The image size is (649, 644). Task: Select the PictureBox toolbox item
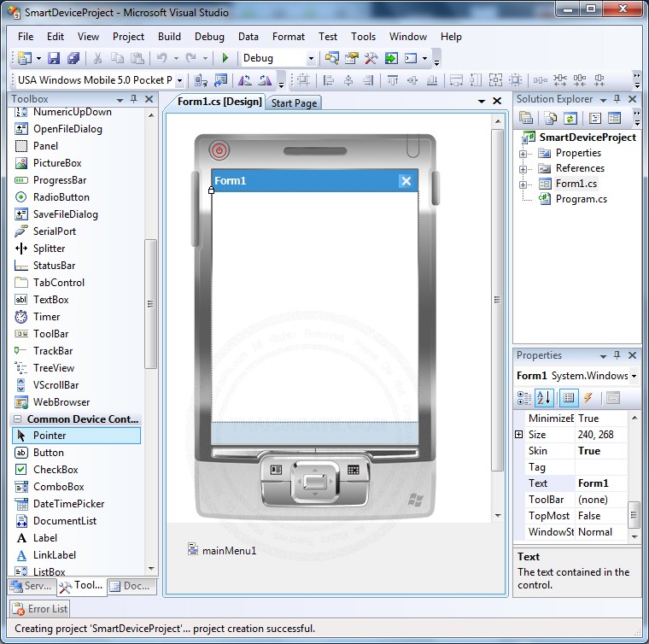pos(57,163)
